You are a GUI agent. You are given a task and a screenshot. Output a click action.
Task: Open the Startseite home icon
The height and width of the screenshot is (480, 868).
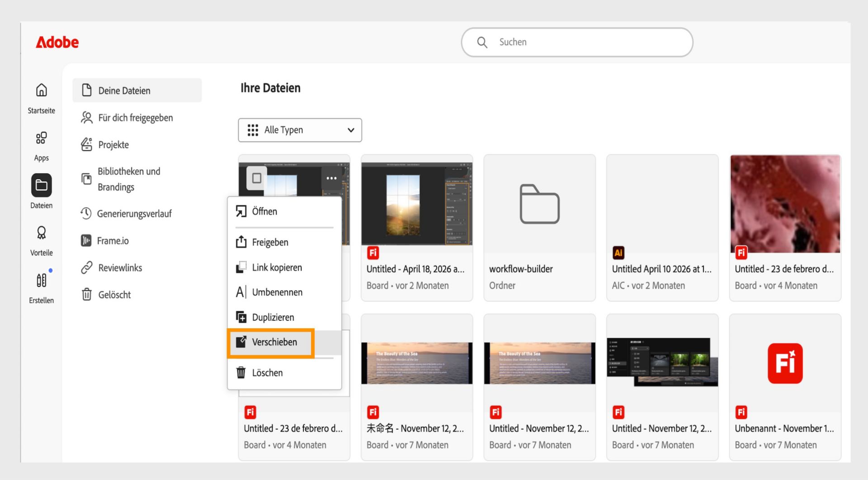(41, 90)
